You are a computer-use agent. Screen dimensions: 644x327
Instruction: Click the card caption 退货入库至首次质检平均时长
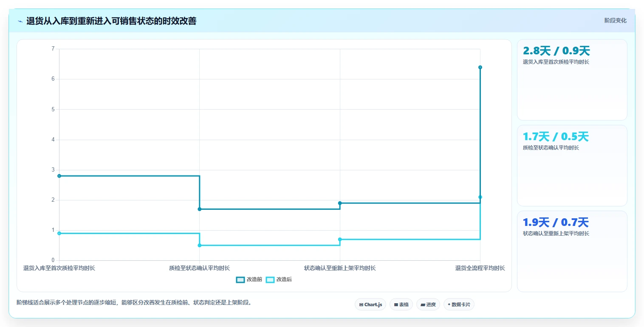(556, 62)
